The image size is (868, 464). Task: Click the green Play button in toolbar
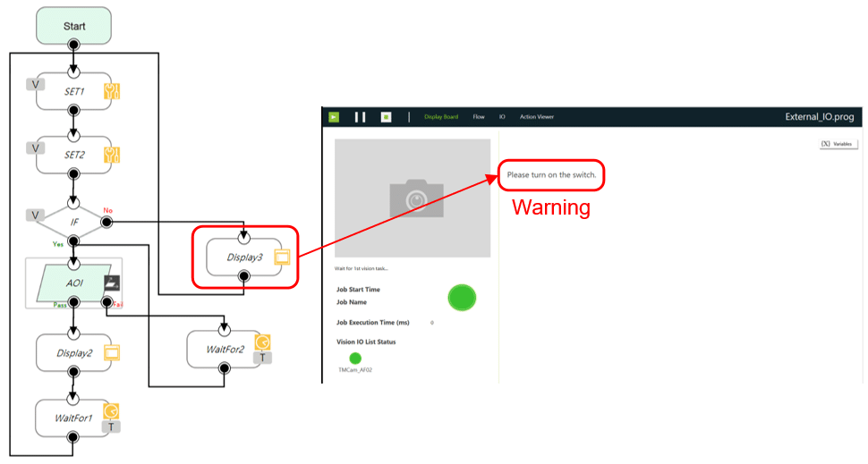tap(334, 116)
